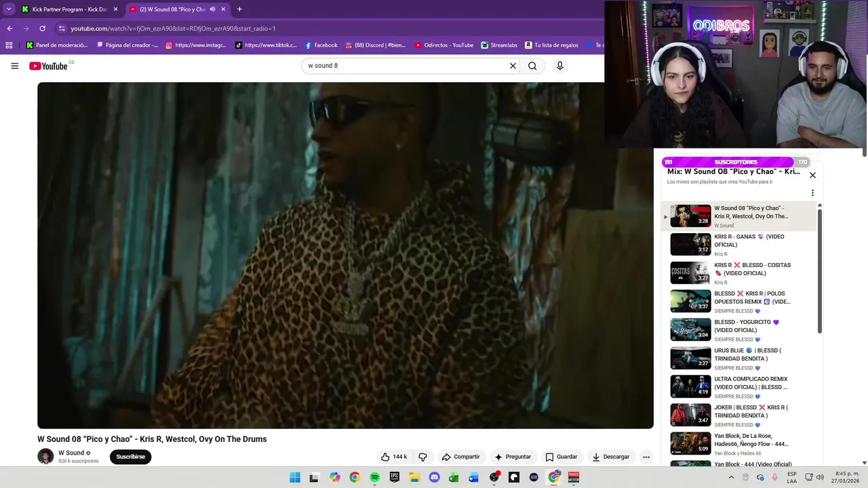Viewport: 868px width, 488px height.
Task: Open a new browser tab with the plus
Action: click(x=239, y=9)
